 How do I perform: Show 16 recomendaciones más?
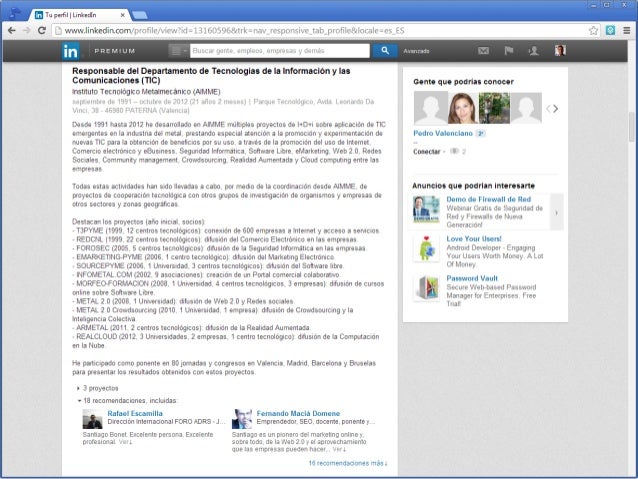[x=348, y=463]
